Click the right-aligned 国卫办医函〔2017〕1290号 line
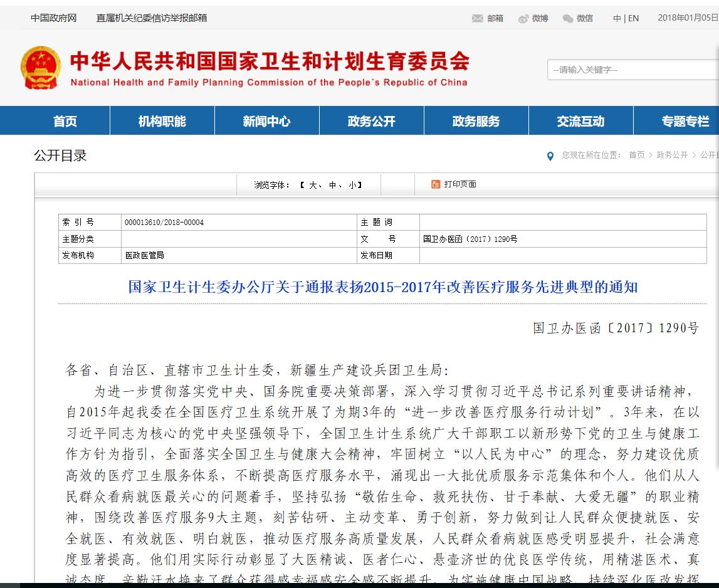 pyautogui.click(x=616, y=328)
